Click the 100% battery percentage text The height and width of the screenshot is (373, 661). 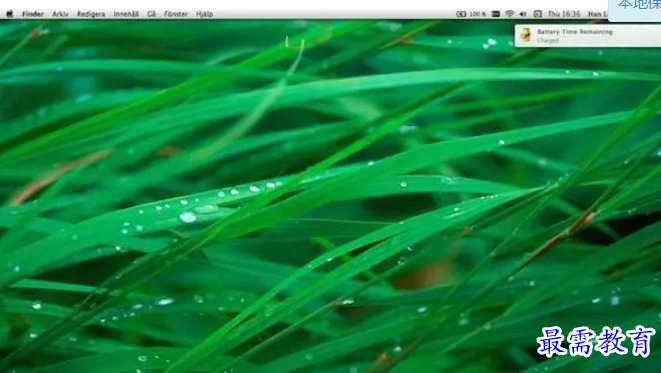click(x=478, y=14)
